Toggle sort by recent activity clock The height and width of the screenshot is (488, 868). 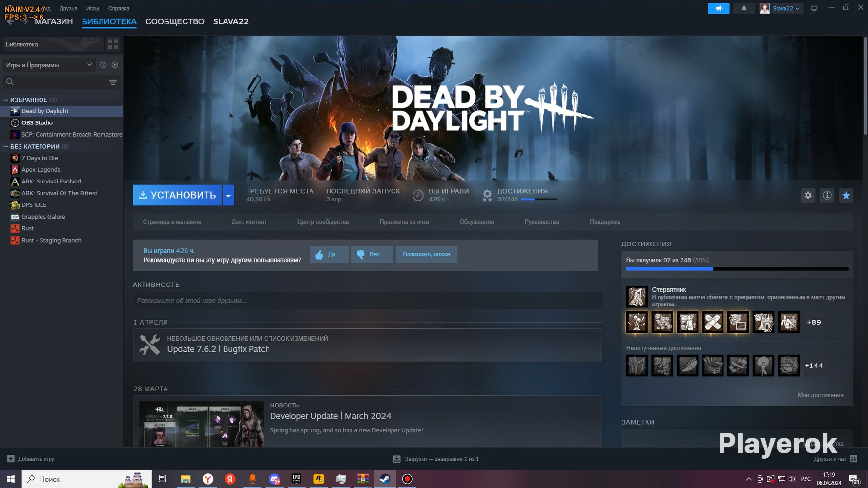103,65
